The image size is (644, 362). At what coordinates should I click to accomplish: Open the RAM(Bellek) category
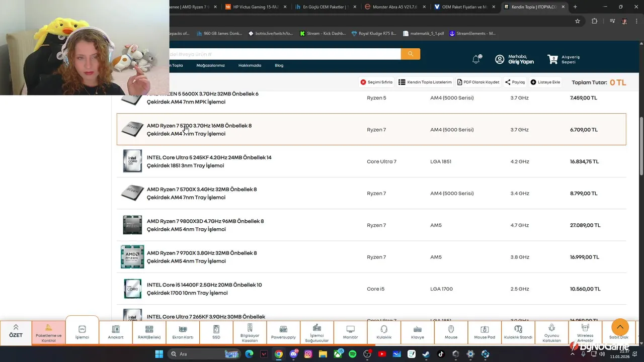click(x=149, y=332)
